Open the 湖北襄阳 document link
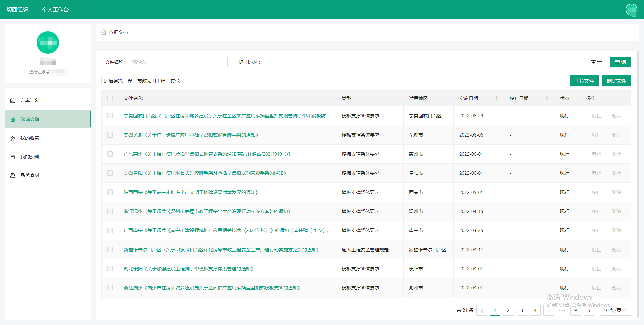The width and height of the screenshot is (644, 325). (189, 269)
